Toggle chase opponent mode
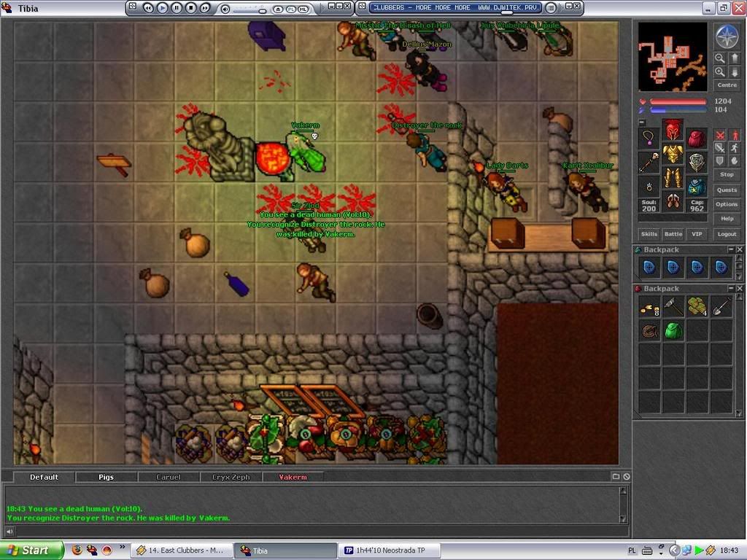The height and width of the screenshot is (560, 747). click(735, 148)
